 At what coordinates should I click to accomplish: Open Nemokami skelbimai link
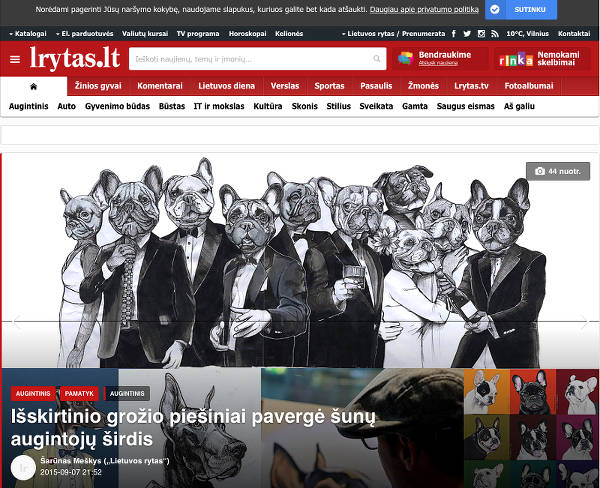tap(558, 59)
